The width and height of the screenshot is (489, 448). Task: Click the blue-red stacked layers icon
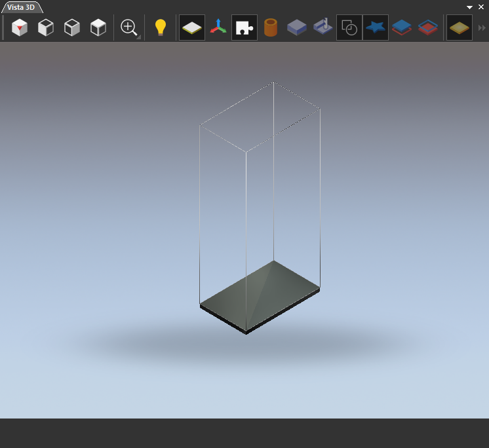[428, 28]
